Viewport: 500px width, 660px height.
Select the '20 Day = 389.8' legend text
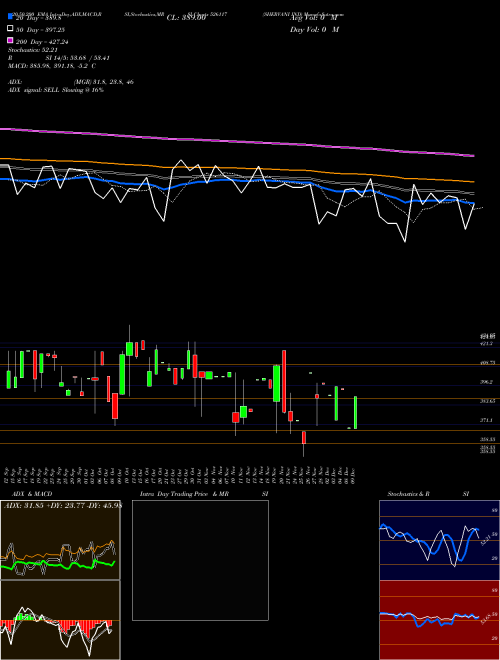38,18
